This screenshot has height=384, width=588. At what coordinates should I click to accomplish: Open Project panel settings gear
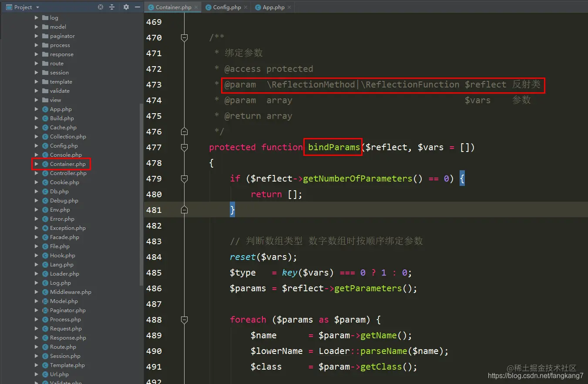point(126,7)
